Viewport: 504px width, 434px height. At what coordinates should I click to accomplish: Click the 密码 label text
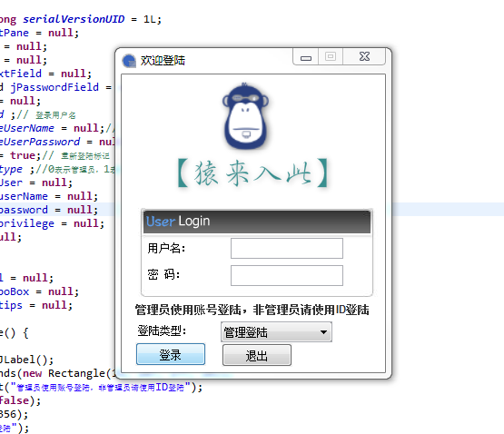(163, 274)
